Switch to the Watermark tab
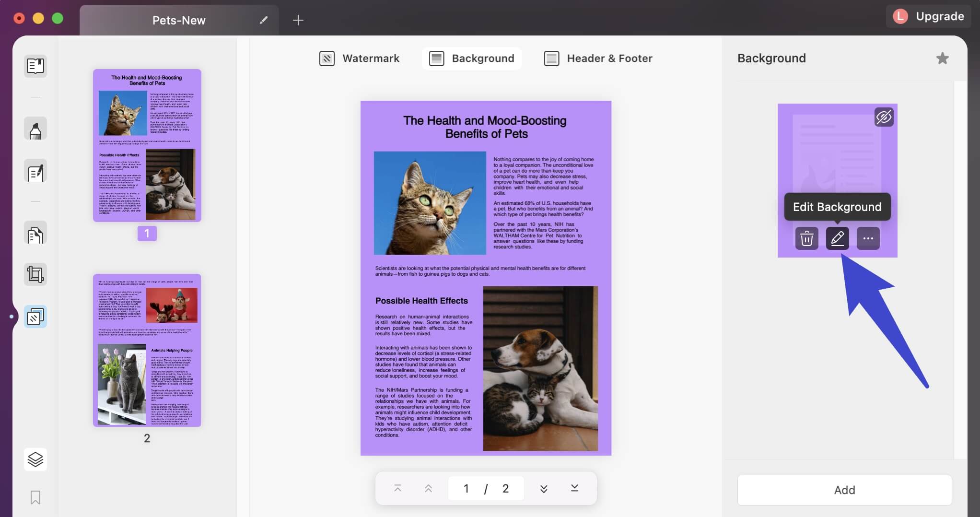This screenshot has width=980, height=517. (359, 58)
